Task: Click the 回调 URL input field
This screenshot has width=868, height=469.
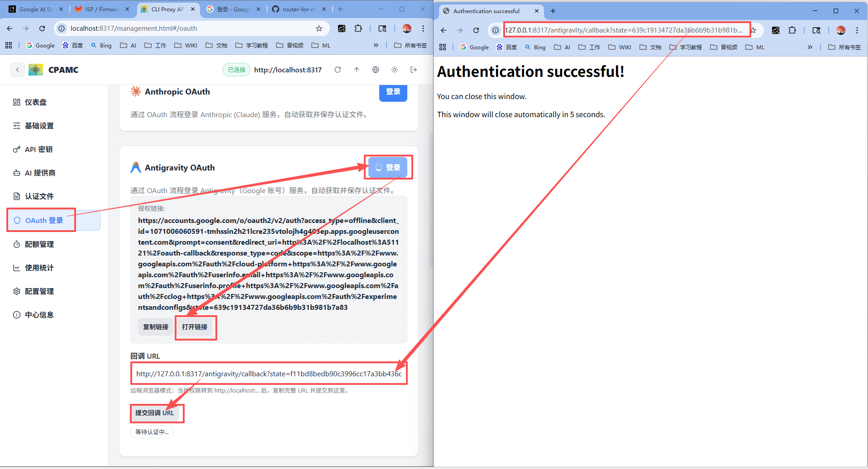Action: coord(269,374)
